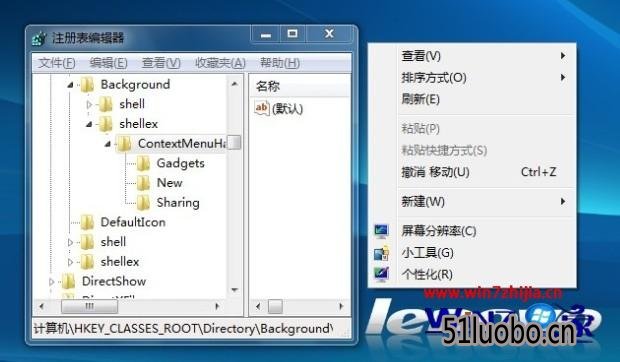Click the tree pane horizontal scrollbar thumb

click(89, 306)
